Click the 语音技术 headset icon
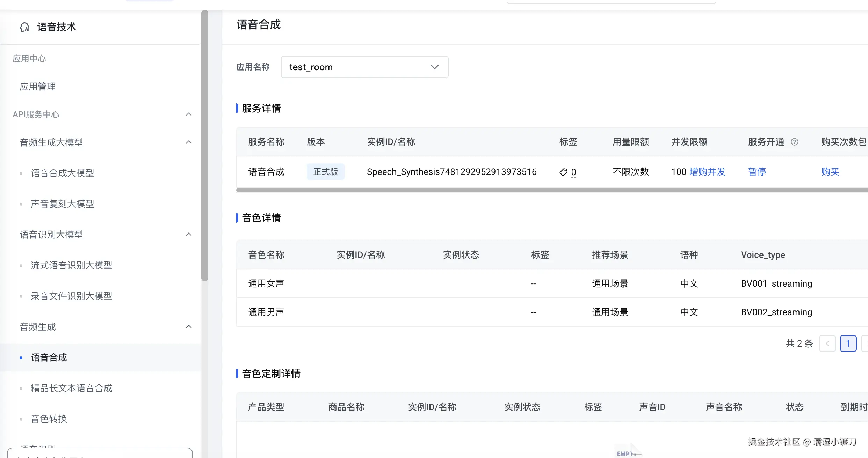 [24, 27]
